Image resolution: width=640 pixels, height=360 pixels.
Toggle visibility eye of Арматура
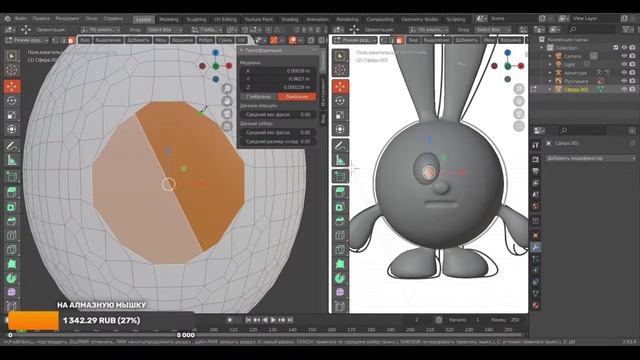624,72
